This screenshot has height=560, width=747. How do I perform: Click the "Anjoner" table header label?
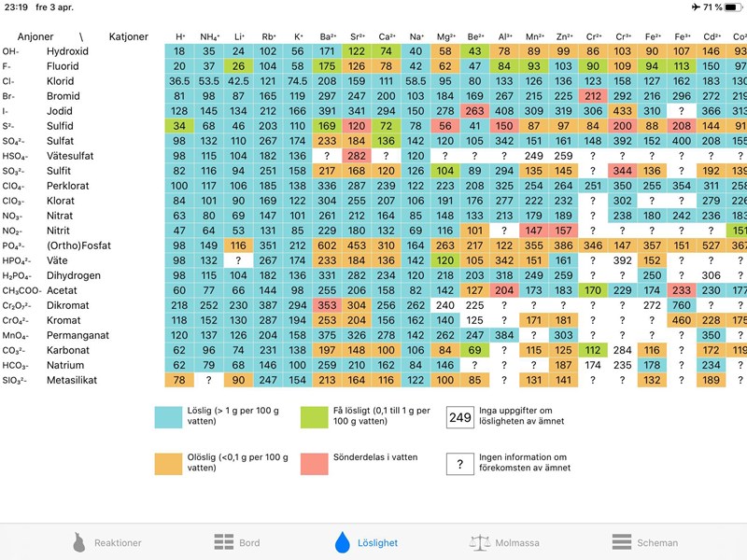tap(35, 36)
